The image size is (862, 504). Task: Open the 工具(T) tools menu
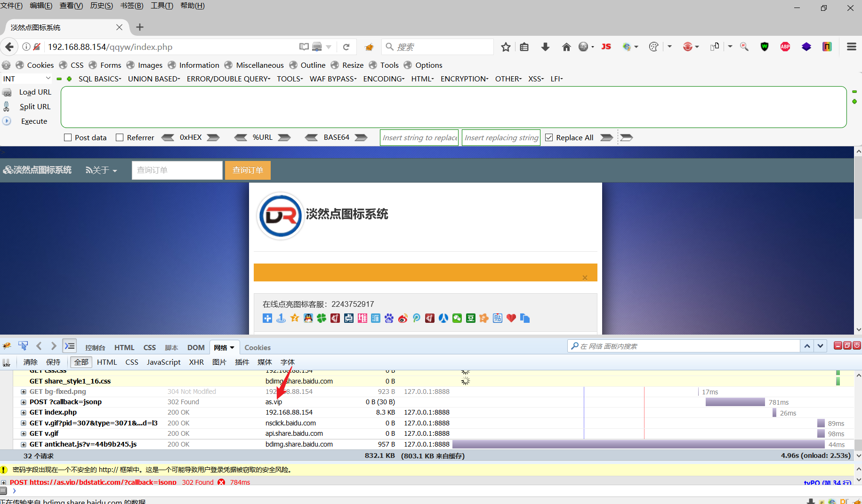coord(162,6)
